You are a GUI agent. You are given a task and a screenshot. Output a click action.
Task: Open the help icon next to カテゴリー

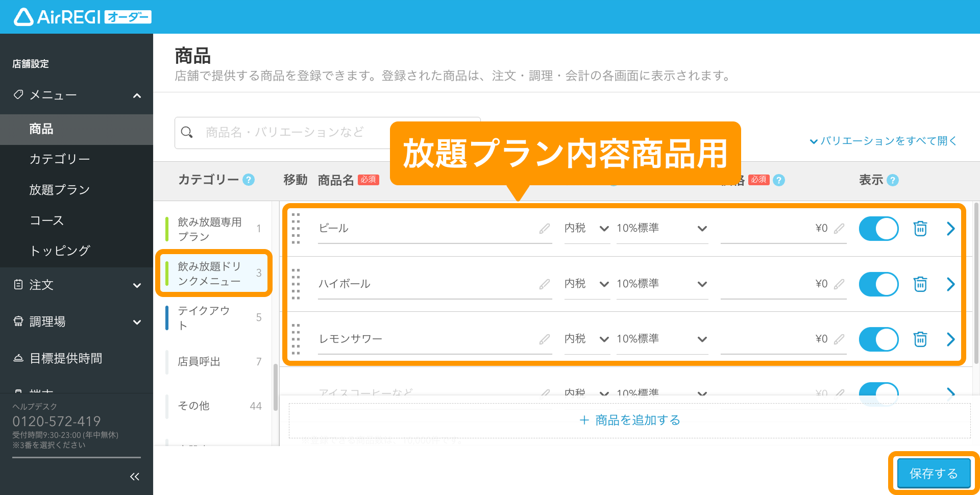point(249,180)
